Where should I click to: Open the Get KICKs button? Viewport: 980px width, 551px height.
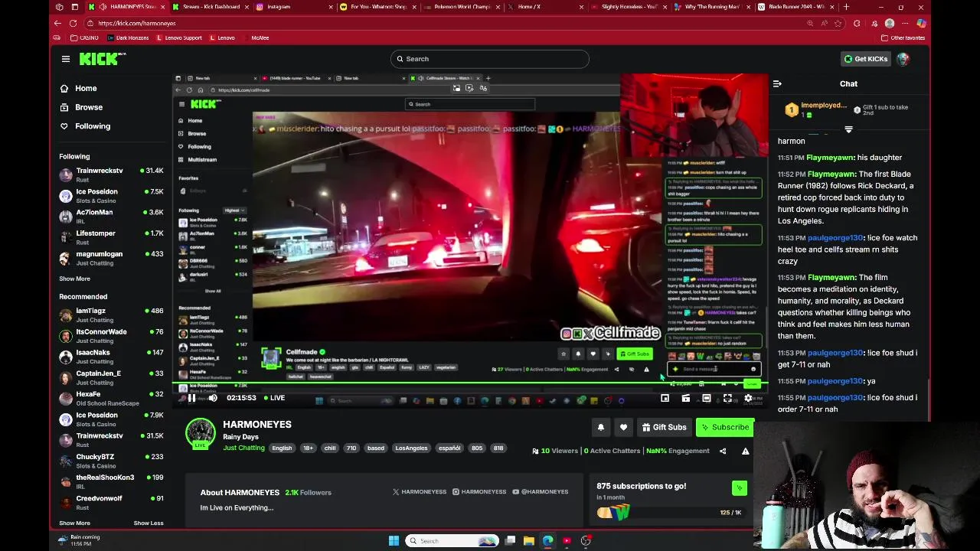coord(866,59)
